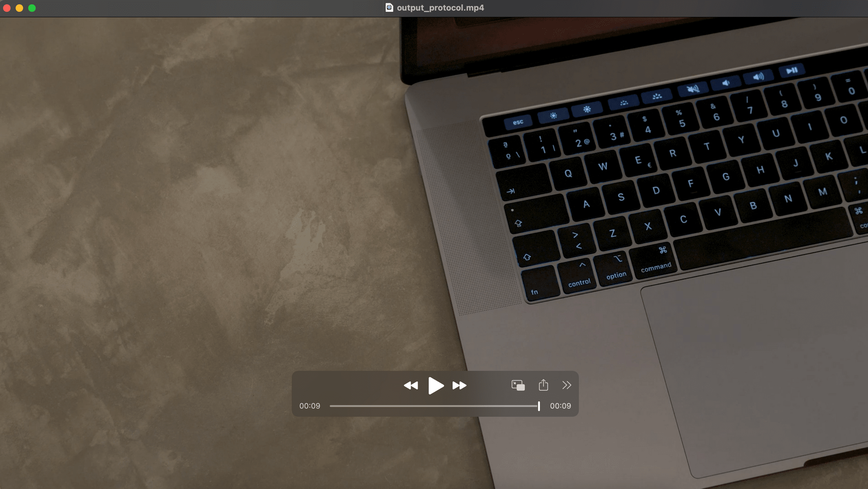The image size is (868, 489).
Task: Click the document proxy icon in title bar
Action: point(389,8)
